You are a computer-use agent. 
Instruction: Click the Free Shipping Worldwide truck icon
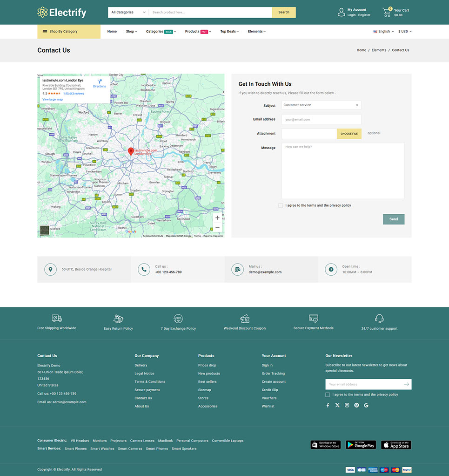click(x=57, y=318)
